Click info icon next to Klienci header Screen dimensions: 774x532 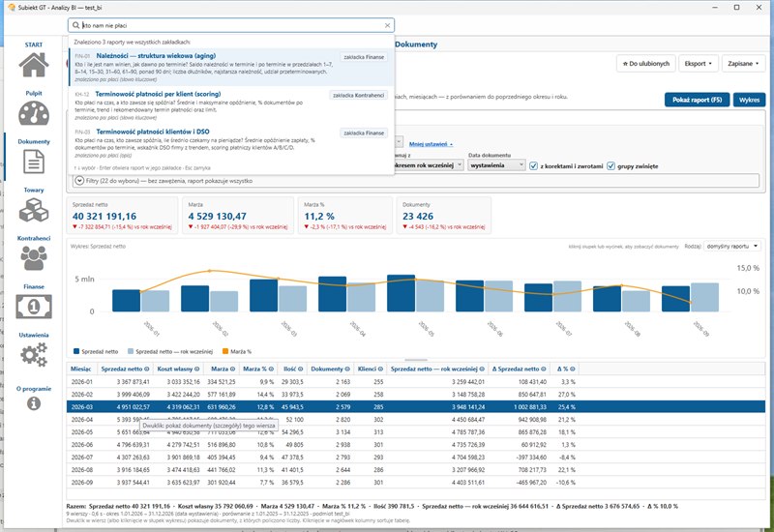coord(380,369)
